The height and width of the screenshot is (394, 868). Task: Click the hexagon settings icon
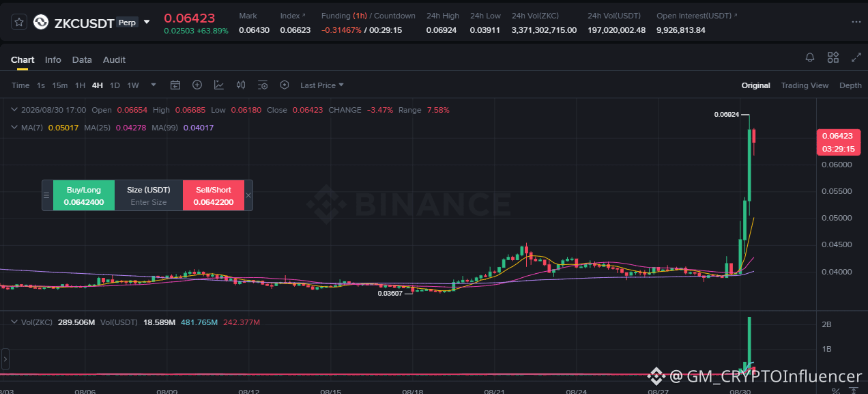285,85
